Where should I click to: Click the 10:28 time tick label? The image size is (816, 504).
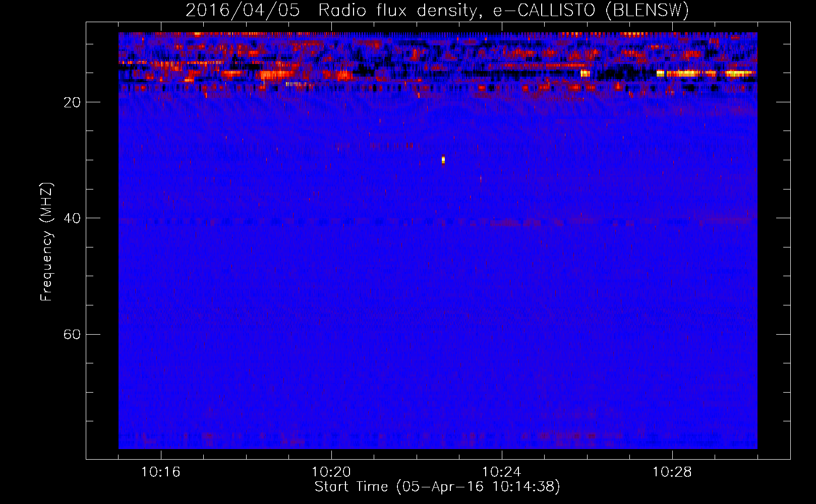pyautogui.click(x=672, y=472)
